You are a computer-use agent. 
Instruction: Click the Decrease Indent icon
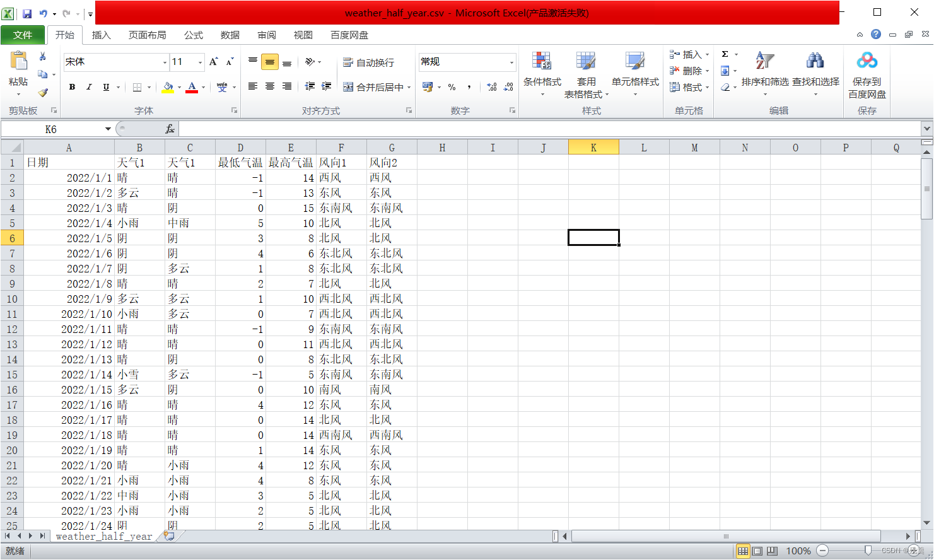point(310,86)
